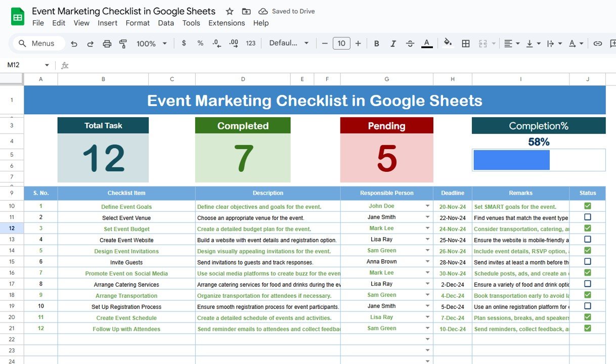Image resolution: width=616 pixels, height=364 pixels.
Task: Click the deadline cell 28-Nov-24
Action: (453, 262)
